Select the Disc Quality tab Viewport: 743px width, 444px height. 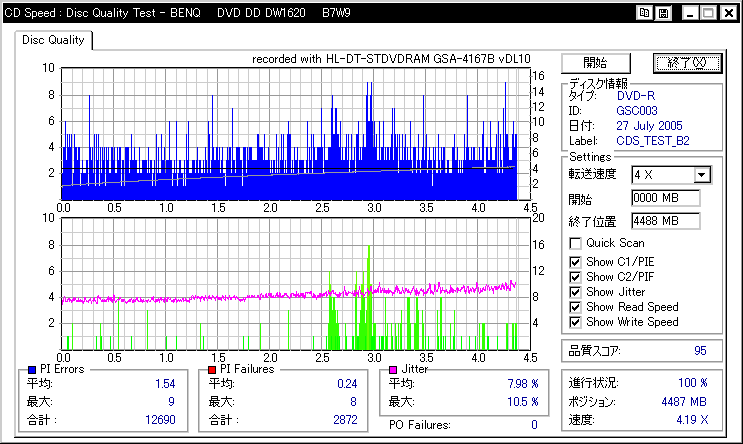[x=53, y=40]
